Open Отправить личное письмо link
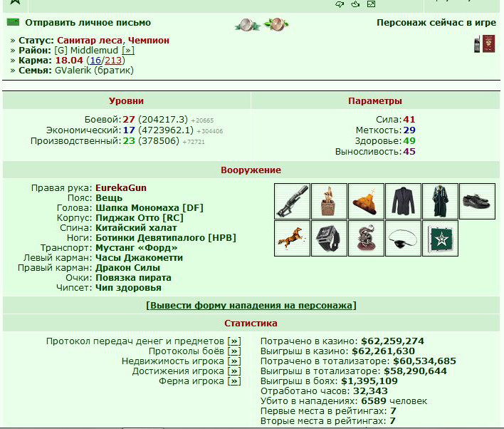 pyautogui.click(x=88, y=23)
